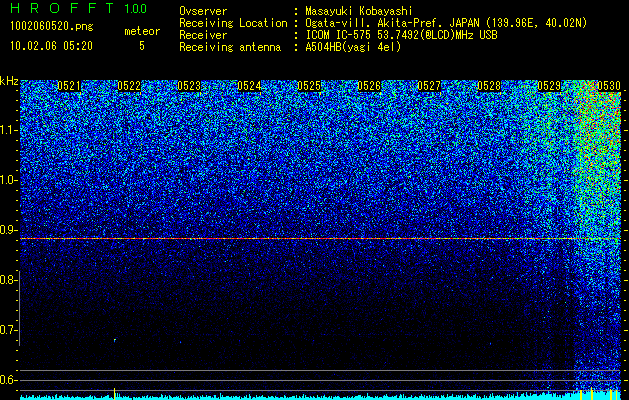
Task: Click the 0525 time marker
Action: point(309,86)
